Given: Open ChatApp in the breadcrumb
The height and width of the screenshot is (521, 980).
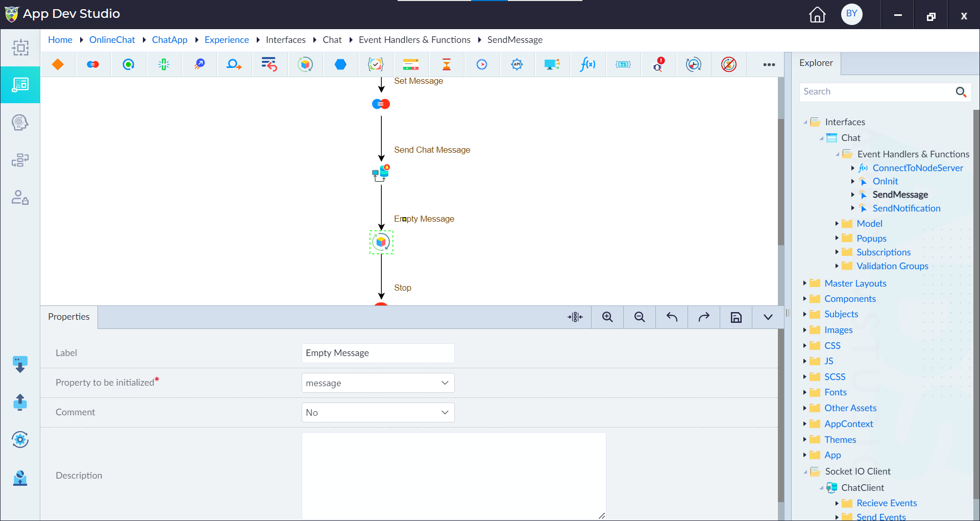Looking at the screenshot, I should tap(169, 40).
